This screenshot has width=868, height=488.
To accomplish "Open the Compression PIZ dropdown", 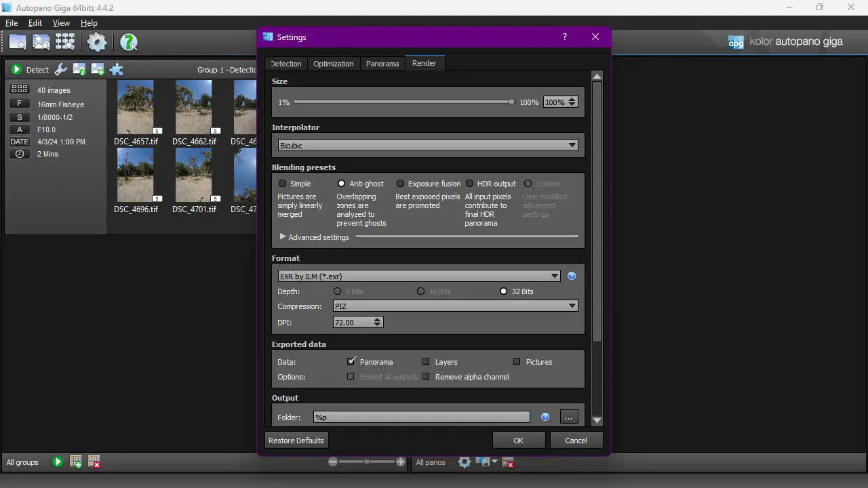I will (x=455, y=306).
